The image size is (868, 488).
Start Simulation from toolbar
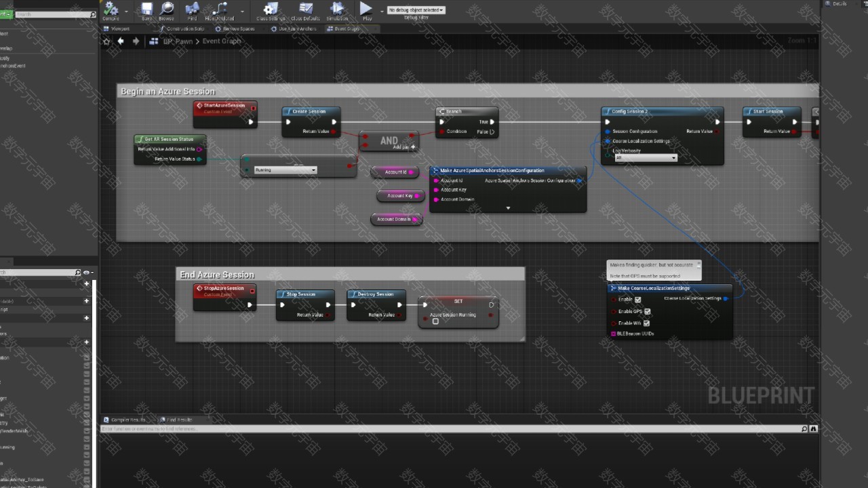pos(337,11)
